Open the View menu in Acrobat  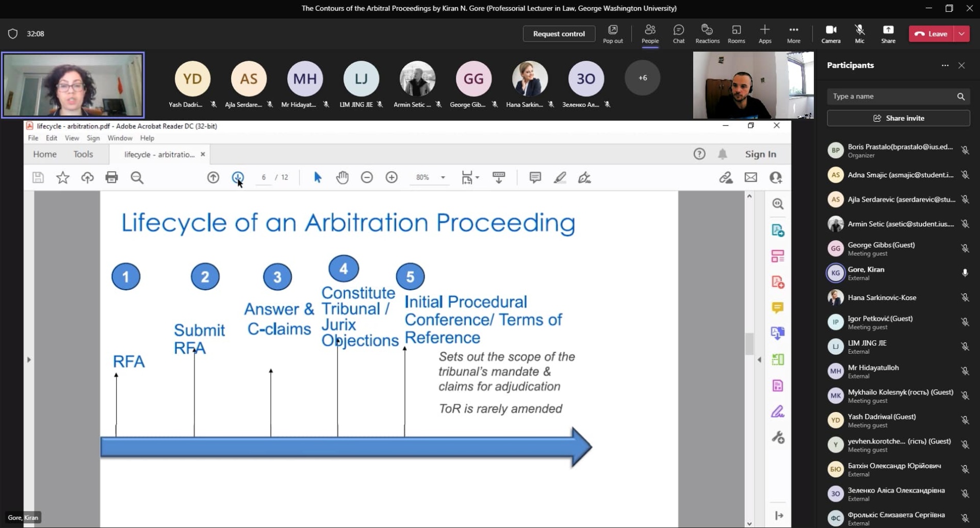(x=72, y=138)
